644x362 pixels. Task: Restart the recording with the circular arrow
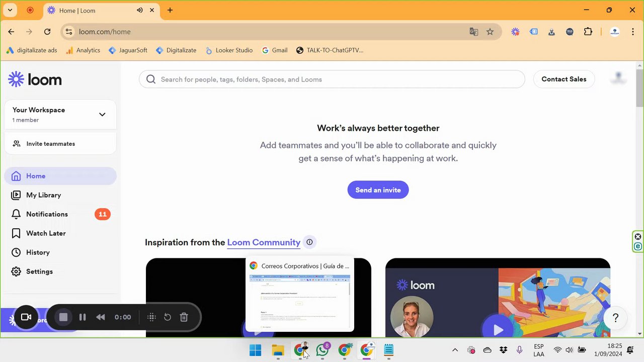coord(168,317)
